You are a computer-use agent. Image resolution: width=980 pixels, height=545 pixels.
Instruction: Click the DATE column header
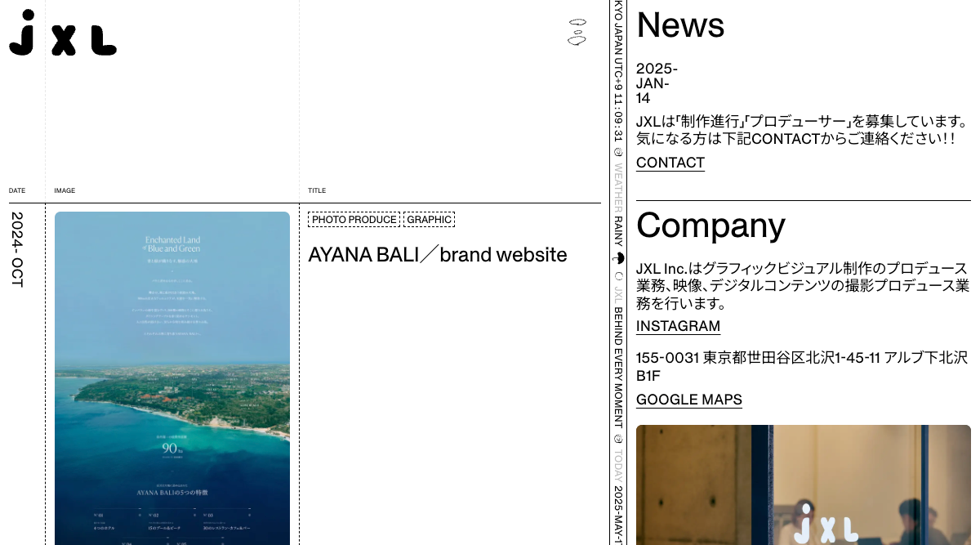coord(17,190)
